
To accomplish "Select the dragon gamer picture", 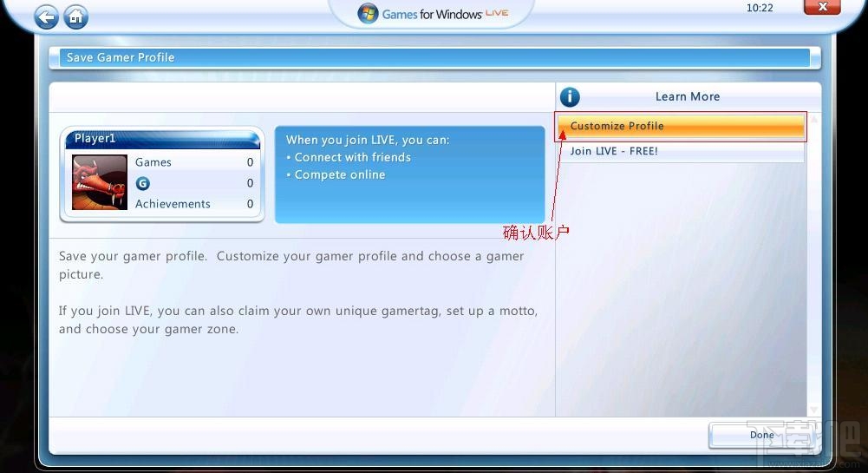I will (x=100, y=182).
